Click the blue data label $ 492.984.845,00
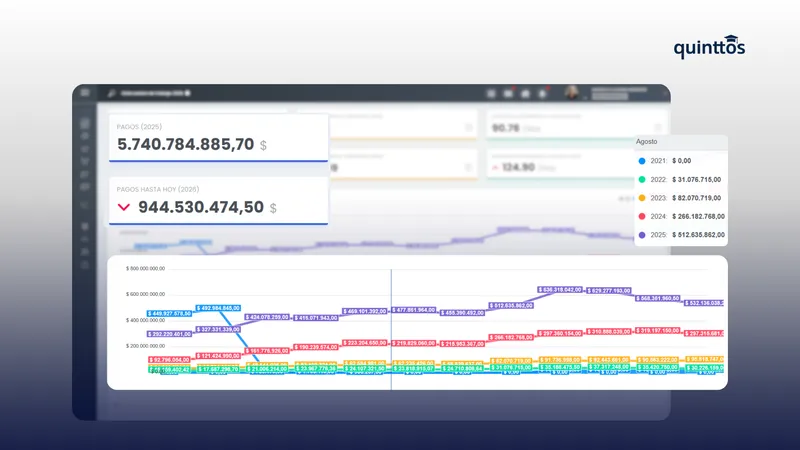 point(218,308)
